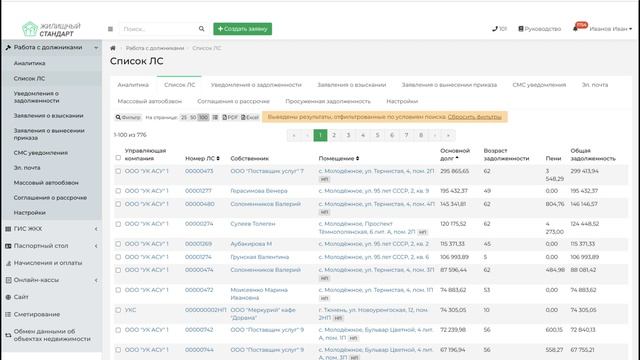Export the list to PDF
Image resolution: width=640 pixels, height=360 pixels.
pos(230,117)
